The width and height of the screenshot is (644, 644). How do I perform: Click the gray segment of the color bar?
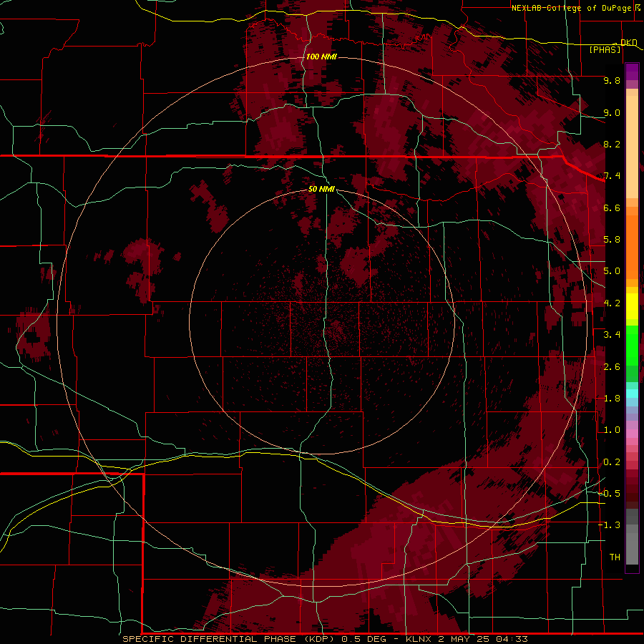632,536
